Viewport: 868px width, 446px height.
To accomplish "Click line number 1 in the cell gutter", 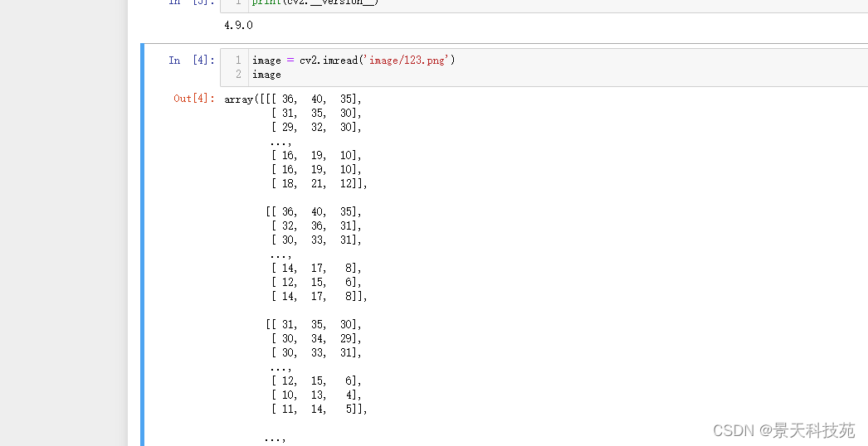I will tap(237, 61).
